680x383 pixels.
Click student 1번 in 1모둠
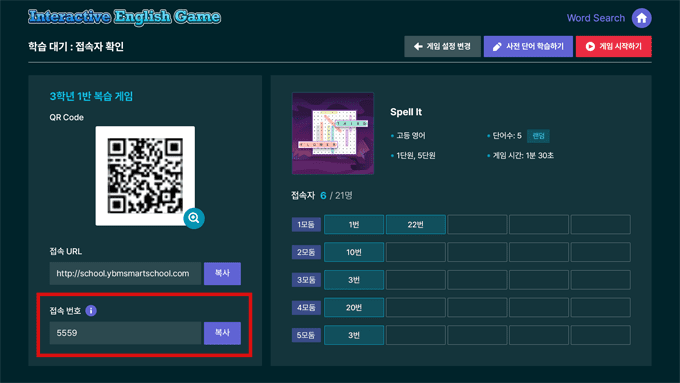tap(354, 225)
